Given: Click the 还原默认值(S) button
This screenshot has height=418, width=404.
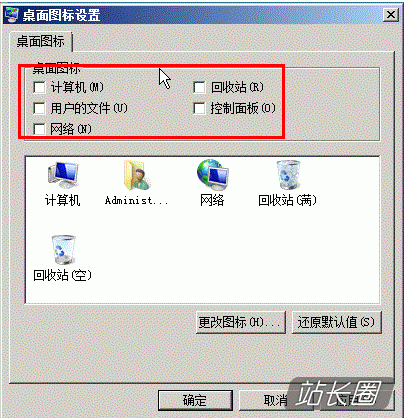Looking at the screenshot, I should 336,322.
